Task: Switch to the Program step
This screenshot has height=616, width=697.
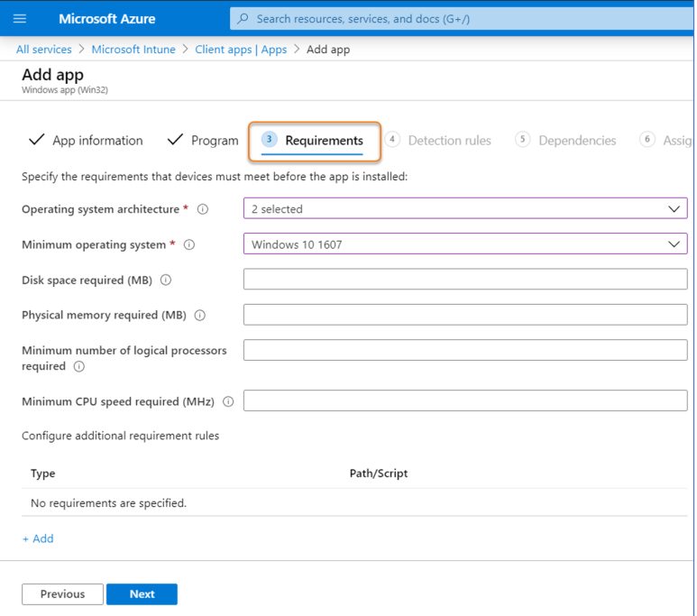Action: coord(204,141)
